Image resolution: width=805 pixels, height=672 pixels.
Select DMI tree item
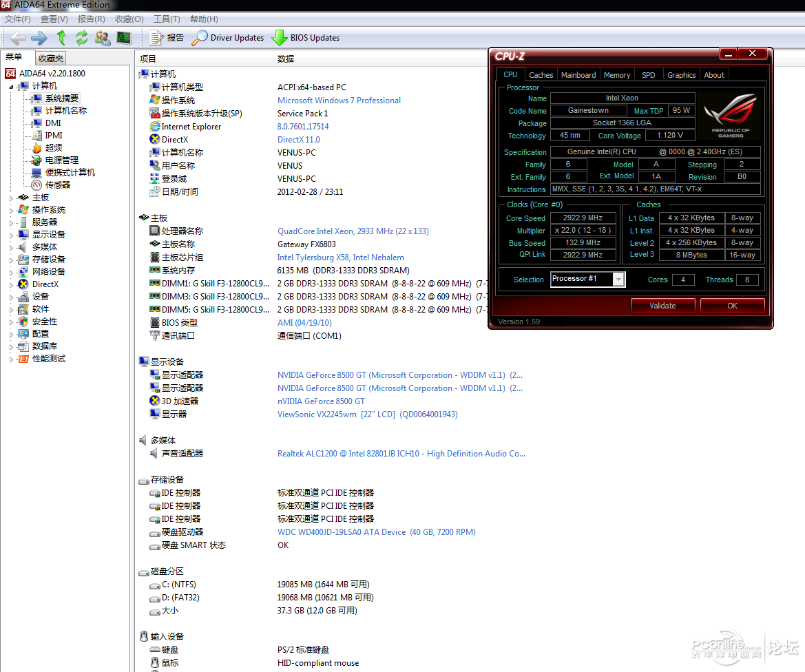[x=46, y=123]
